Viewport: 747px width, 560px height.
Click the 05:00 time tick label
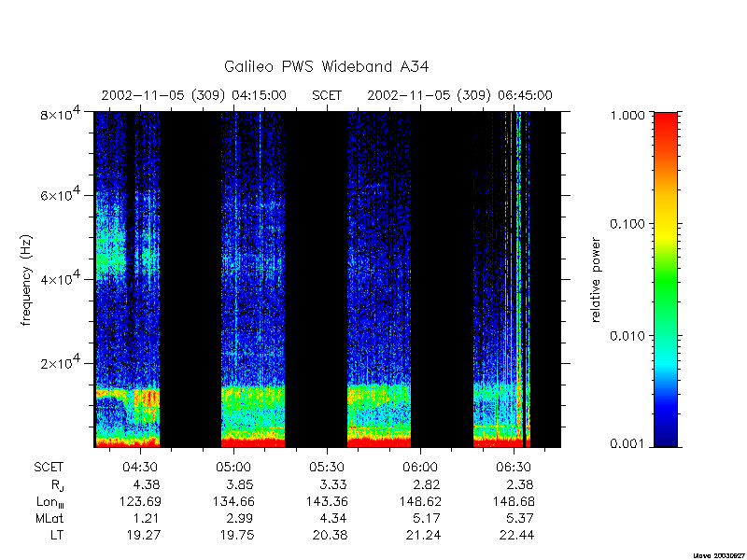pyautogui.click(x=233, y=468)
